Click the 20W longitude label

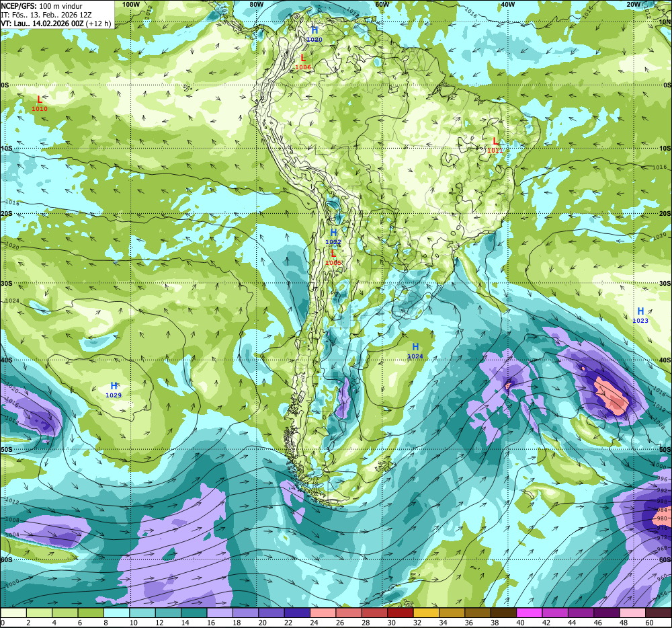tap(633, 4)
